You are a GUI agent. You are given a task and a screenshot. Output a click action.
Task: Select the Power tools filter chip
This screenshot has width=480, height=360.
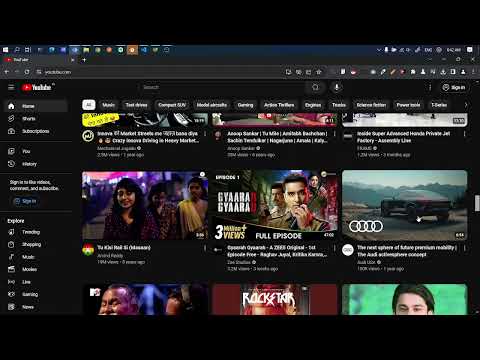[408, 105]
